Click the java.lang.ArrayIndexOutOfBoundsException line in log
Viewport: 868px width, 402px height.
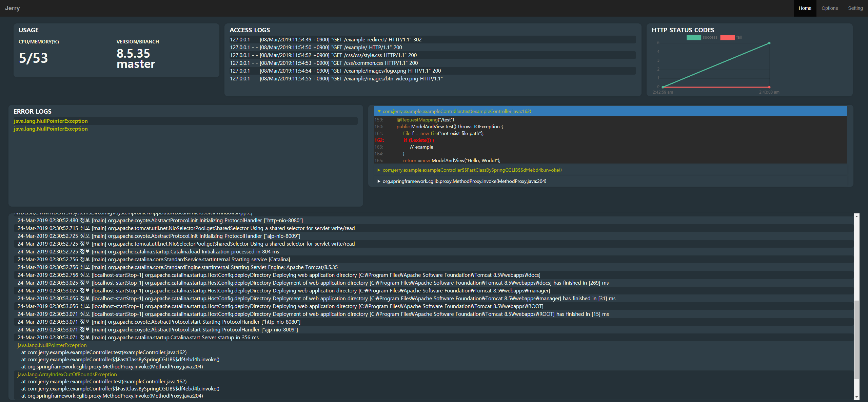pos(67,375)
